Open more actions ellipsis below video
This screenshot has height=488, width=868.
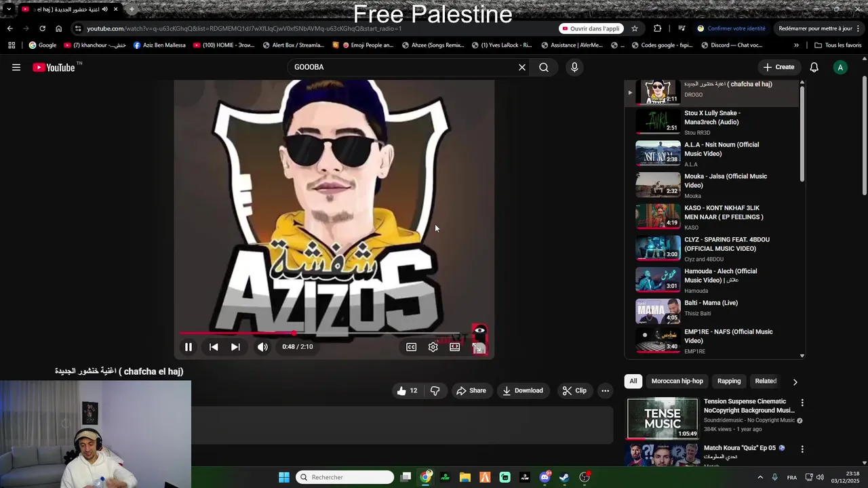pos(606,390)
